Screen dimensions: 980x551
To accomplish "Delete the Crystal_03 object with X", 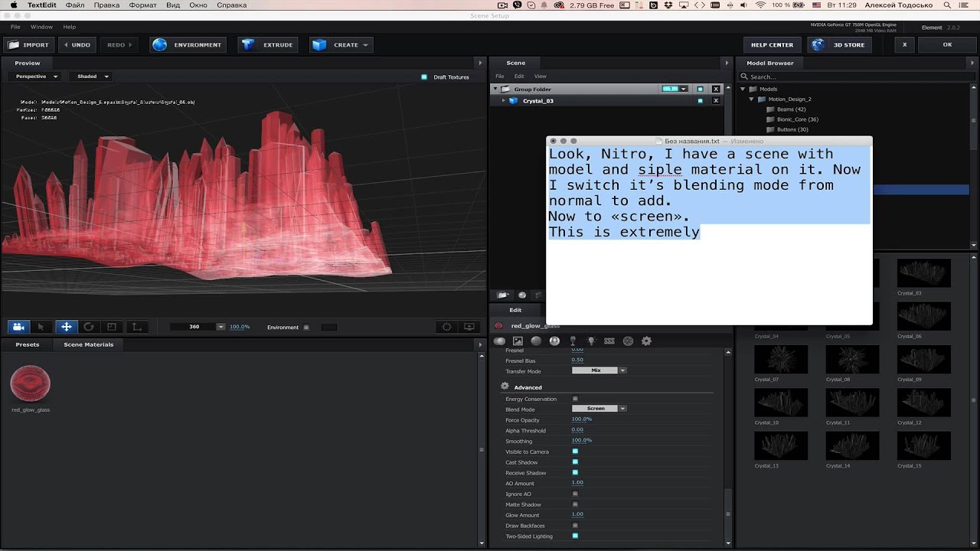I will [x=716, y=100].
